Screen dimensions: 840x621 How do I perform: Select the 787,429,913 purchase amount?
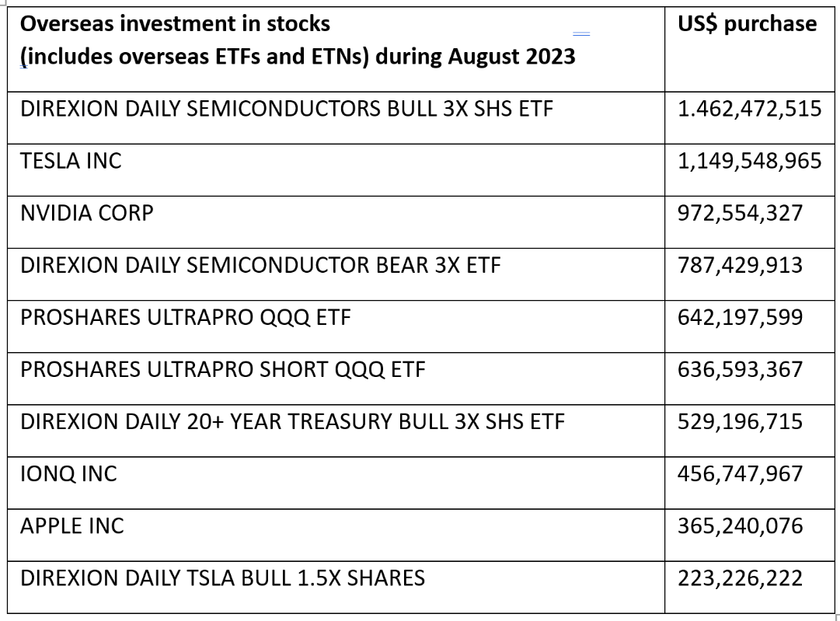[740, 265]
